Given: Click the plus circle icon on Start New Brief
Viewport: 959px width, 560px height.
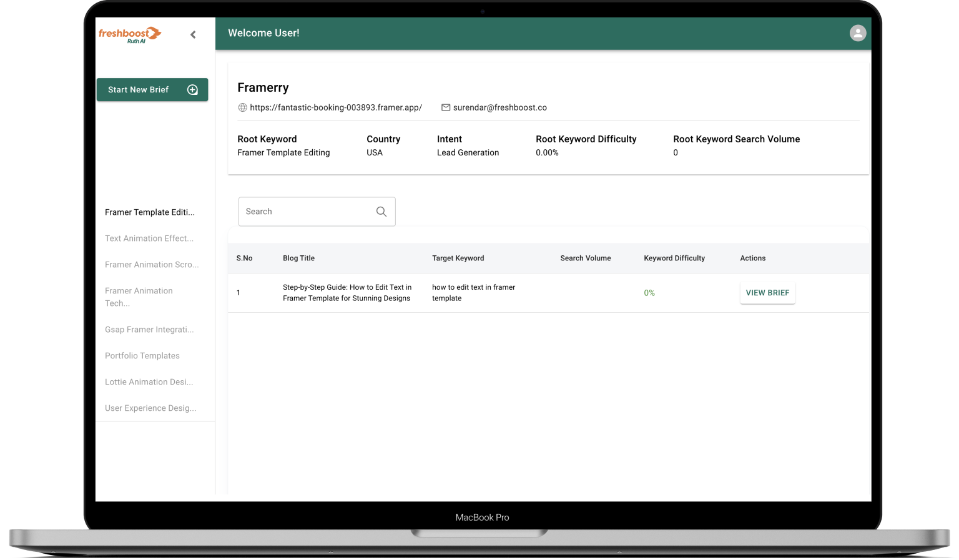Looking at the screenshot, I should [x=193, y=90].
